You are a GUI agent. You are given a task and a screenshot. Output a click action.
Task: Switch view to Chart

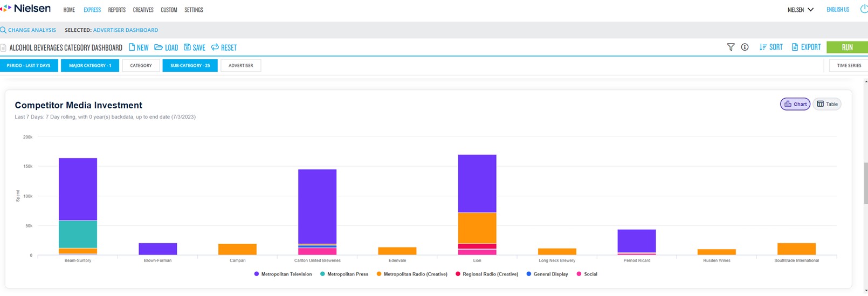[x=795, y=104]
